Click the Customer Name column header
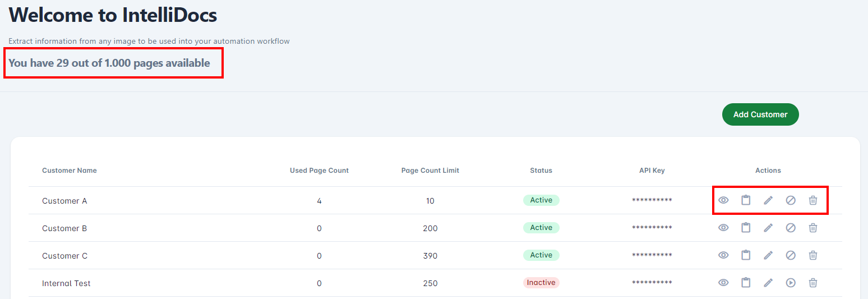 click(x=70, y=171)
